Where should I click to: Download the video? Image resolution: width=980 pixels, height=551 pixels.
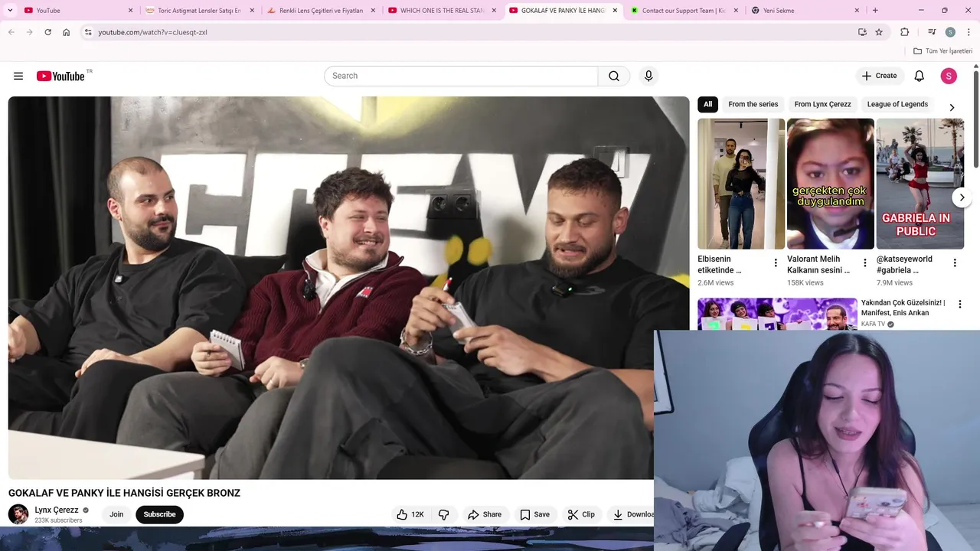point(632,514)
